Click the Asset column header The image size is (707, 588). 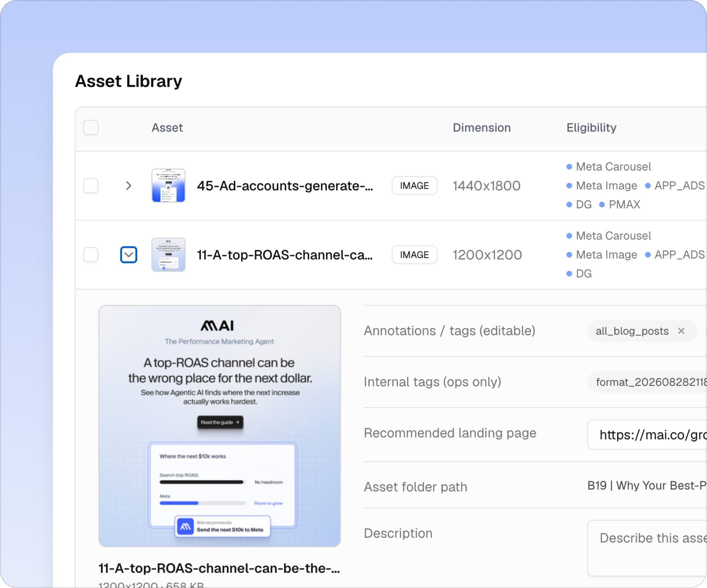[167, 128]
